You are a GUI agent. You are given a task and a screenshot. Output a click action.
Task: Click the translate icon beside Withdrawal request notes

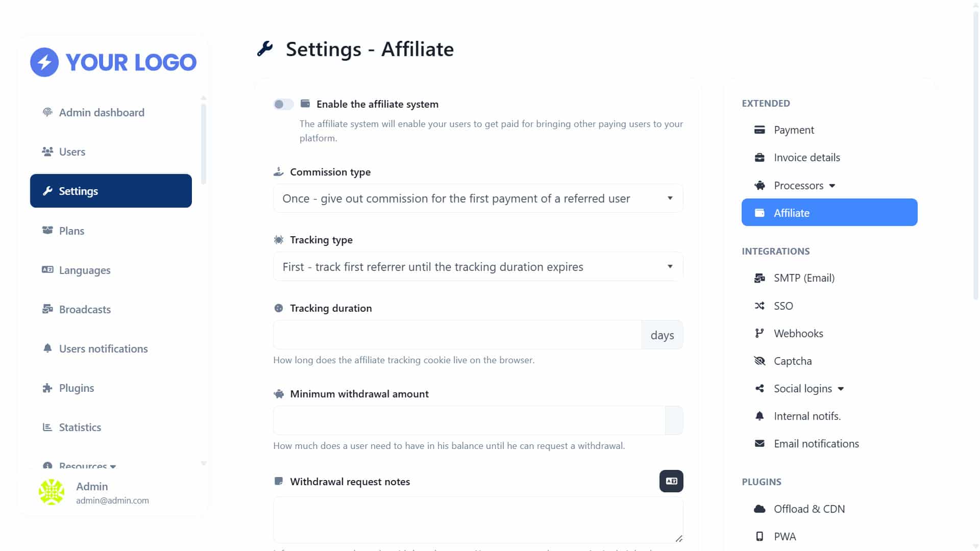click(671, 481)
